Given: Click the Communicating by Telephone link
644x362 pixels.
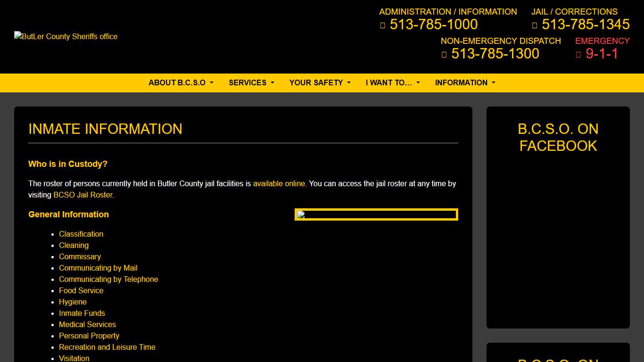Looking at the screenshot, I should point(108,279).
